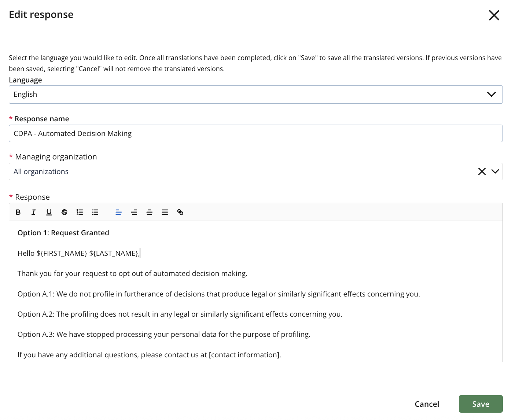This screenshot has width=508, height=420.
Task: Apply underline formatting
Action: pyautogui.click(x=49, y=212)
